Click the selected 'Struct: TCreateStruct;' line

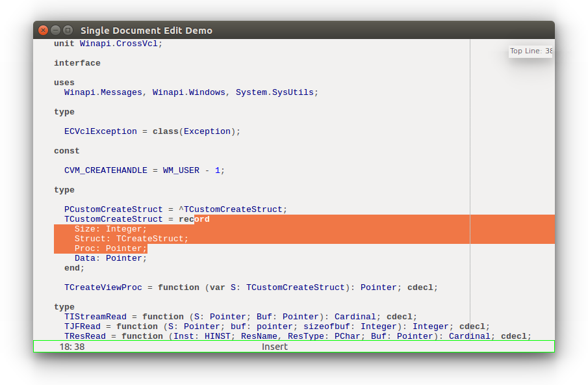[131, 239]
